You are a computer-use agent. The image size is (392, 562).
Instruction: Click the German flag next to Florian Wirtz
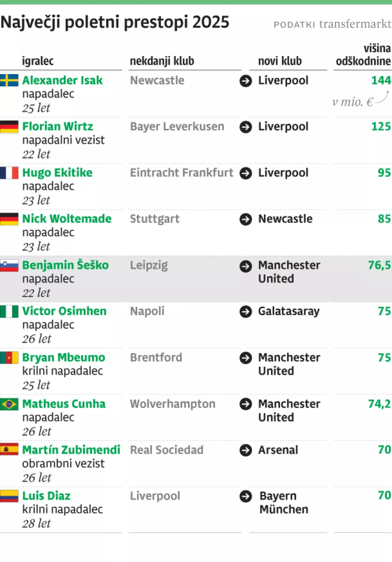[x=9, y=127]
